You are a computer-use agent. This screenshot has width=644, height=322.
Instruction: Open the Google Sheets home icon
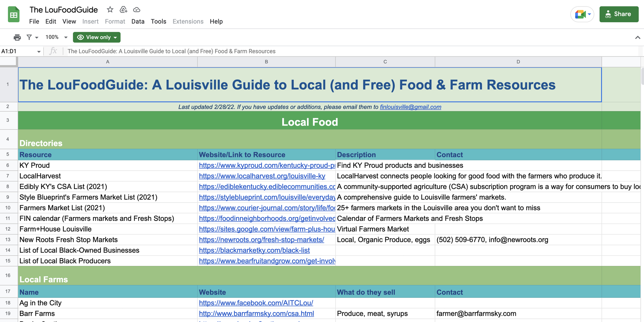14,14
